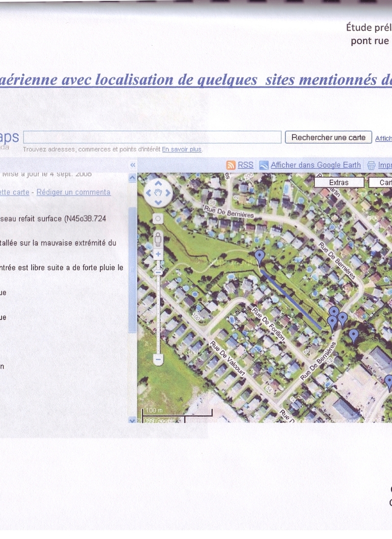Click in the map search text field

(x=152, y=137)
